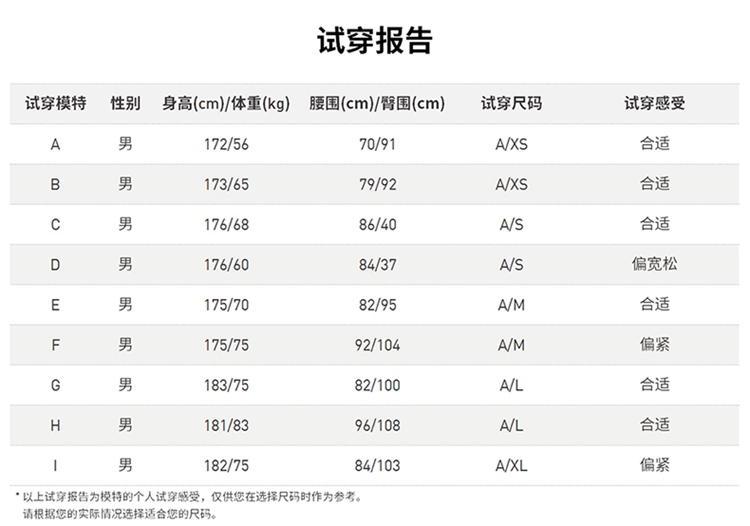Click the 腰围(cm)/臀围(cm) column header

pos(377,103)
